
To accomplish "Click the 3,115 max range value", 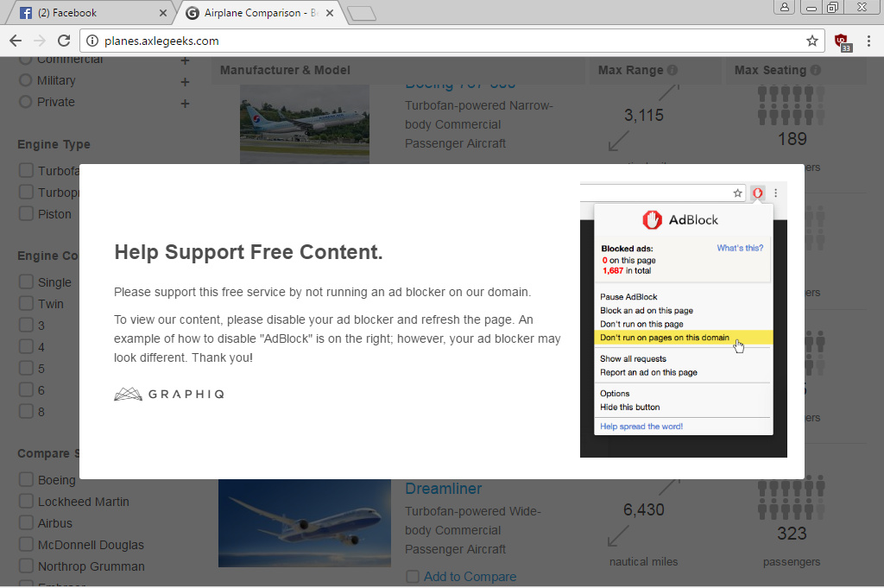I will coord(644,115).
